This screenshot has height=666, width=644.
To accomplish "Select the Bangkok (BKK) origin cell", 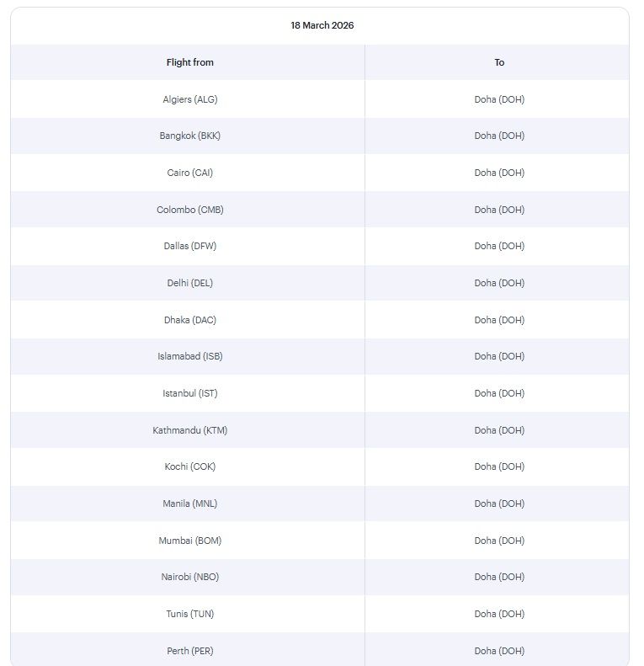I will tap(190, 136).
